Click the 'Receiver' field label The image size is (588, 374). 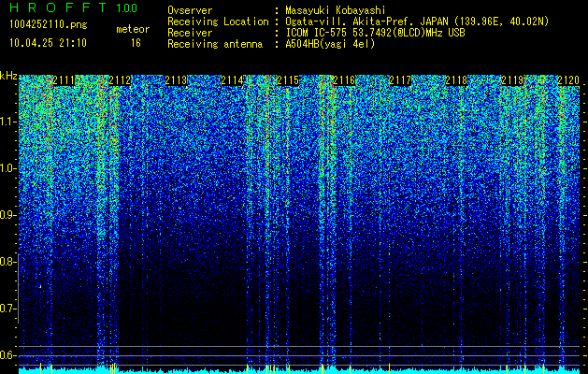click(x=190, y=33)
